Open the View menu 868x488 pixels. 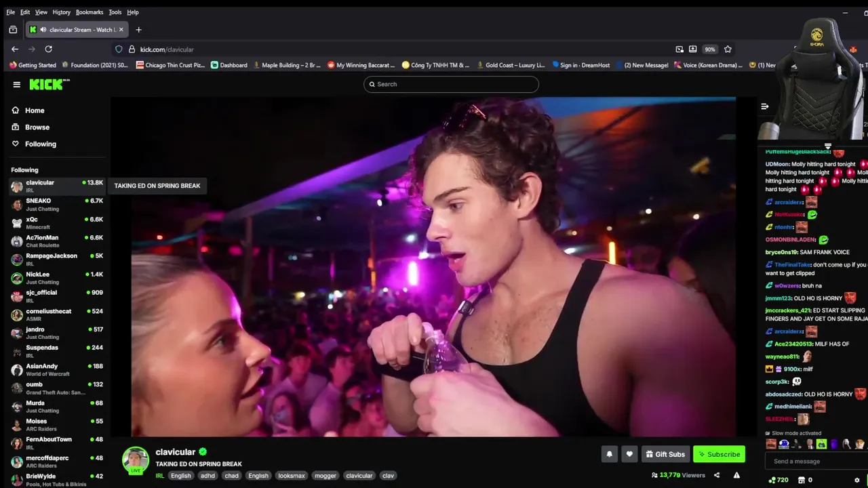pos(41,12)
